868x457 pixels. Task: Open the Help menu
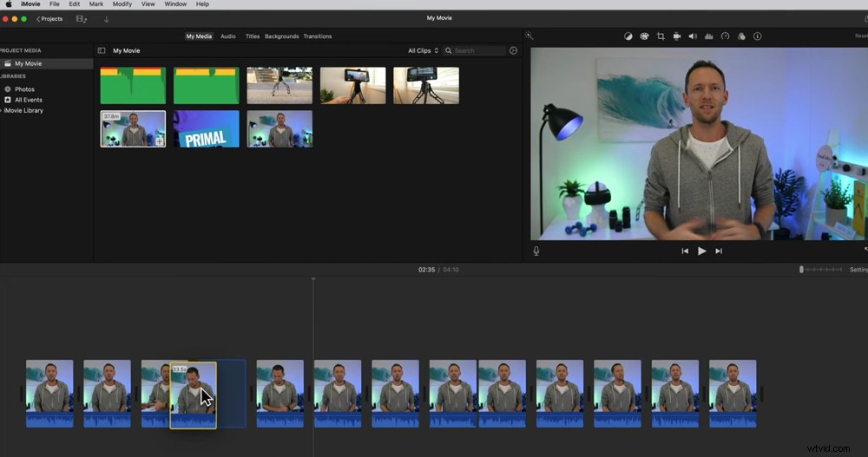(x=202, y=3)
